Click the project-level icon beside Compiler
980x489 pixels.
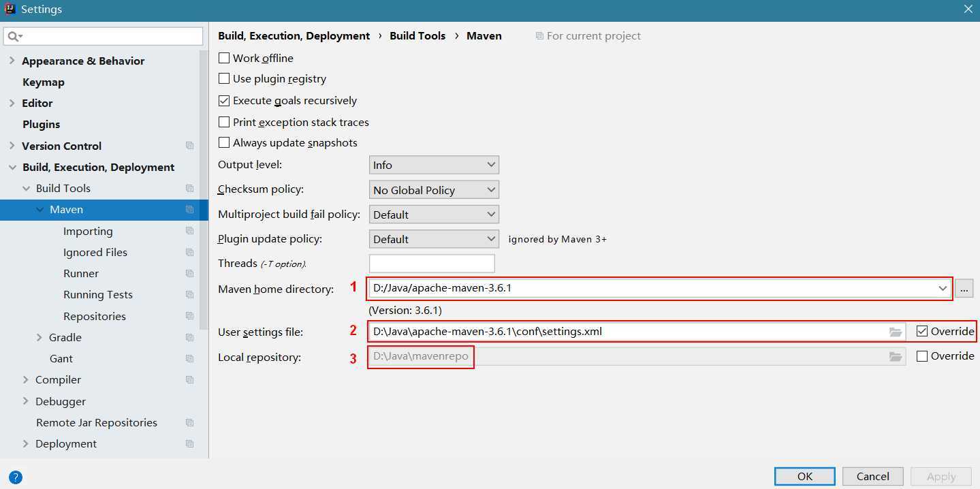click(x=189, y=379)
